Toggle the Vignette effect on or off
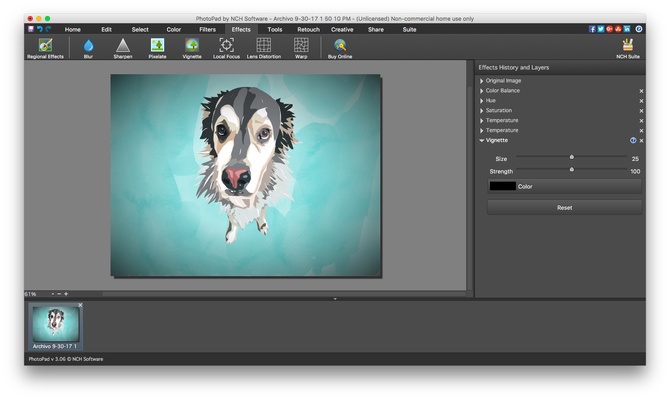Image resolution: width=670 pixels, height=400 pixels. point(633,140)
